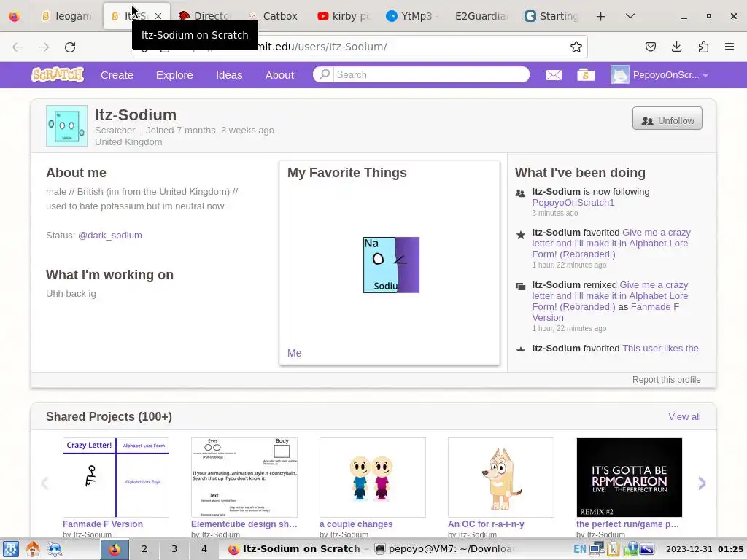Screen dimensions: 747x560
Task: Switch to the YtMp3 browser tab
Action: tap(413, 16)
